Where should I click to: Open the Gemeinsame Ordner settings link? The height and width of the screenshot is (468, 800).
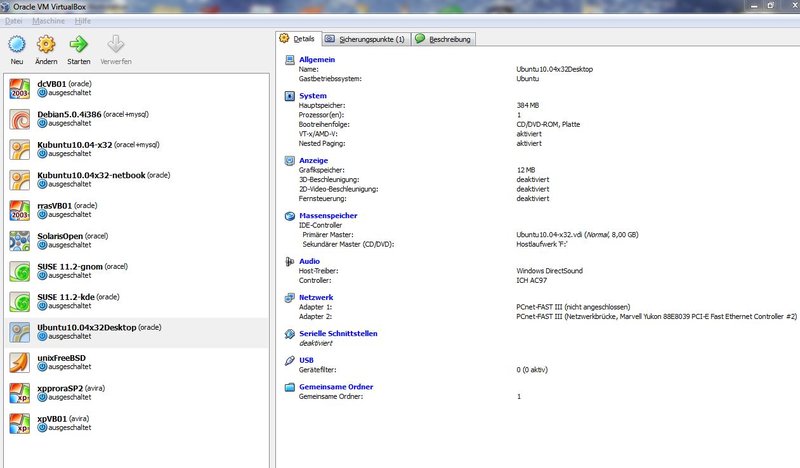click(x=336, y=387)
